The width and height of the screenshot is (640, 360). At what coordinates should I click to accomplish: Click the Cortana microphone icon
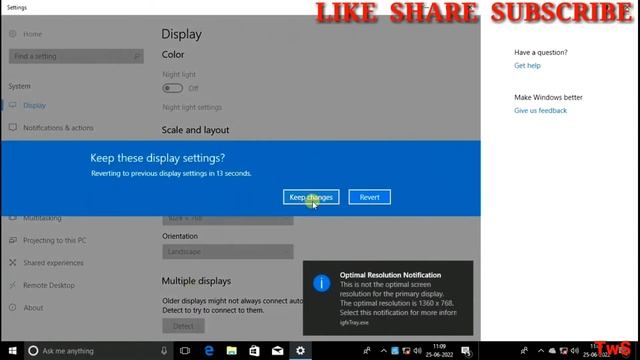pos(164,351)
